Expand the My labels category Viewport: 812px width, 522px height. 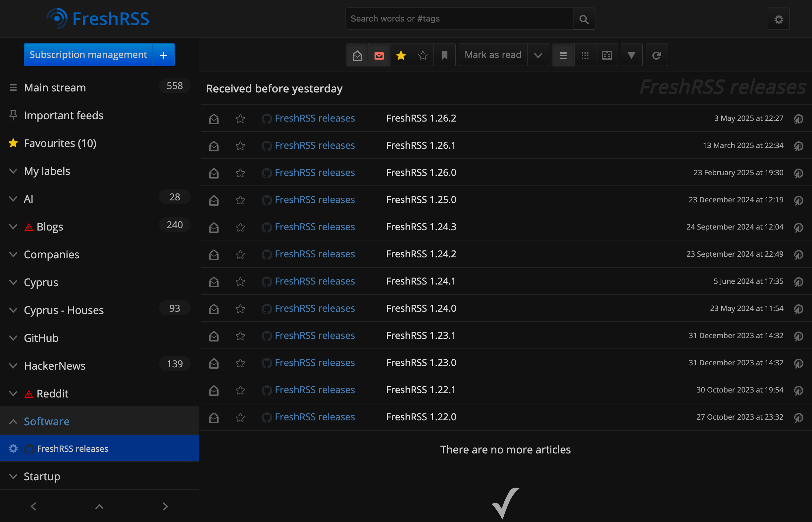(13, 171)
